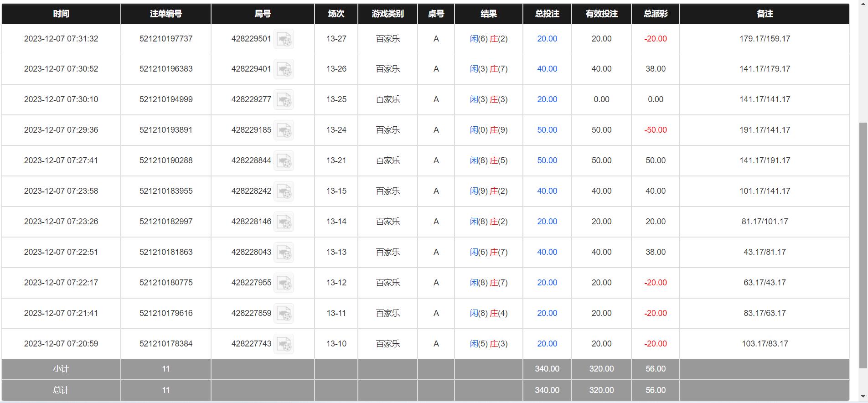Click the 游戏类别 column header

[388, 14]
